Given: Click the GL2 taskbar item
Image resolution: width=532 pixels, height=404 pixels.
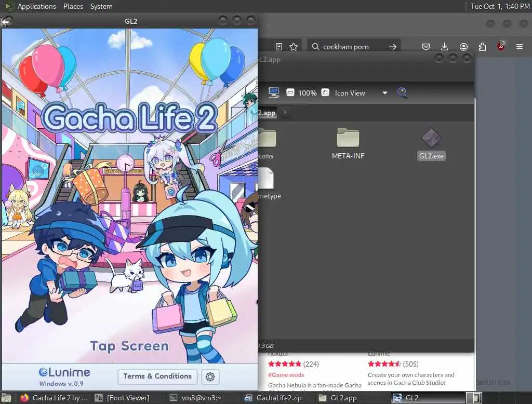Looking at the screenshot, I should coord(428,398).
